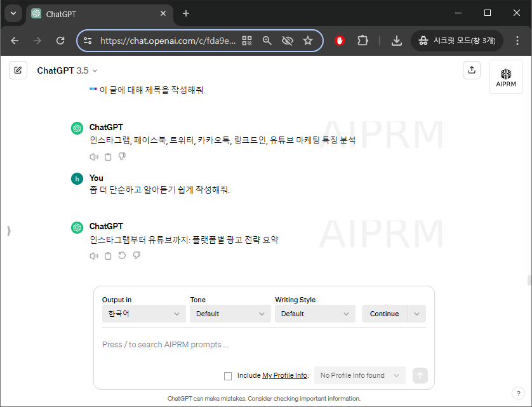This screenshot has width=532, height=407.
Task: Open the No Profile Info found dropdown
Action: coord(360,375)
